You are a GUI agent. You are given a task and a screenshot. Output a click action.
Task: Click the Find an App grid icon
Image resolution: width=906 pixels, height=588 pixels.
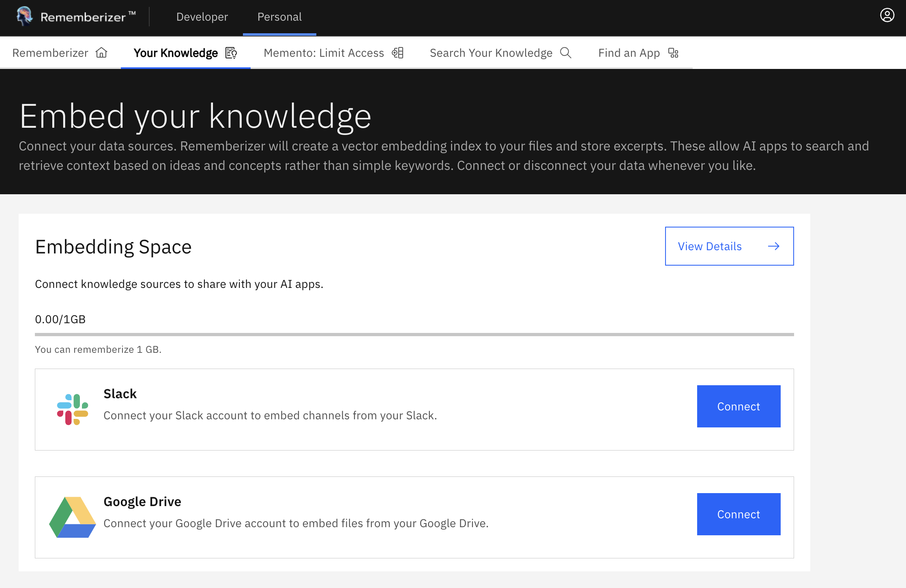tap(673, 53)
